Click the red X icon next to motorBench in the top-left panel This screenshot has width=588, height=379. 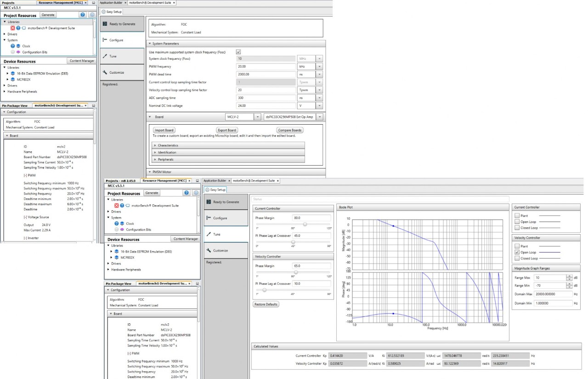13,28
